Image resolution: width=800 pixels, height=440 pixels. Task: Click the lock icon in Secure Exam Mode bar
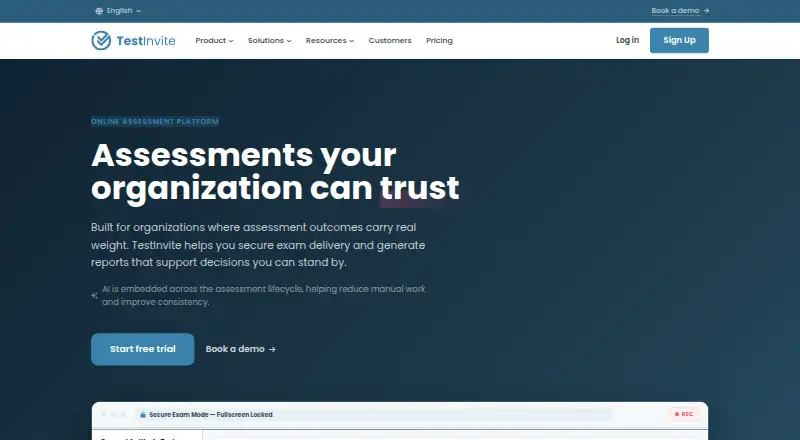point(143,414)
